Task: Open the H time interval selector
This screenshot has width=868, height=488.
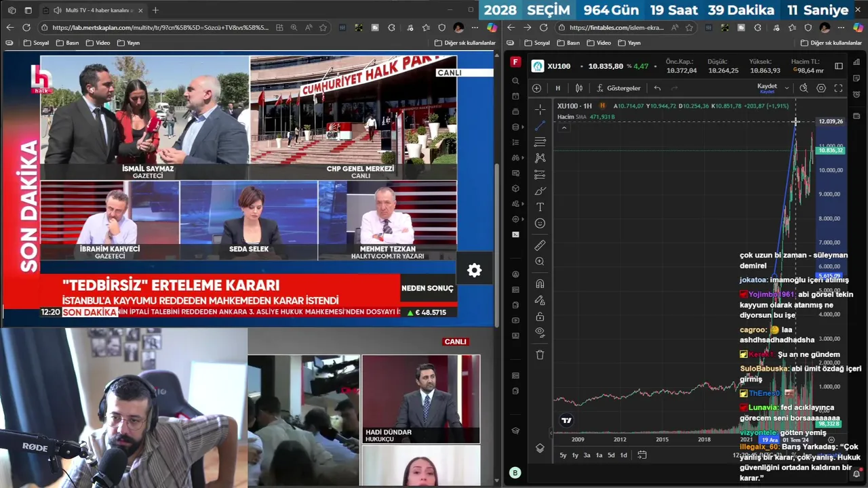Action: (558, 88)
